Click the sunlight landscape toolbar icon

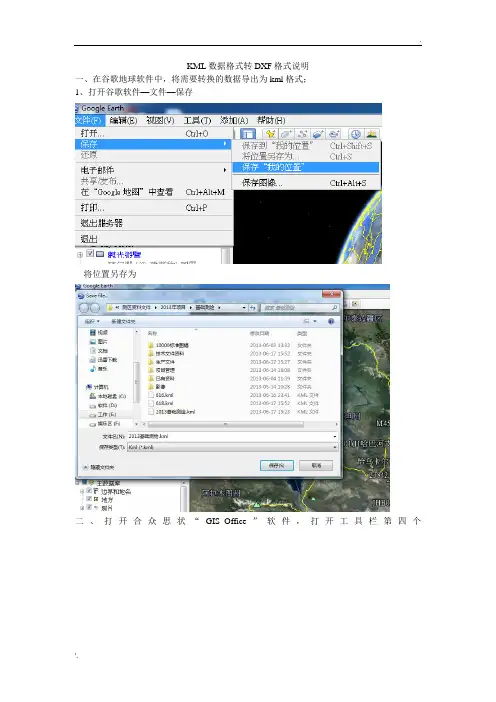372,134
